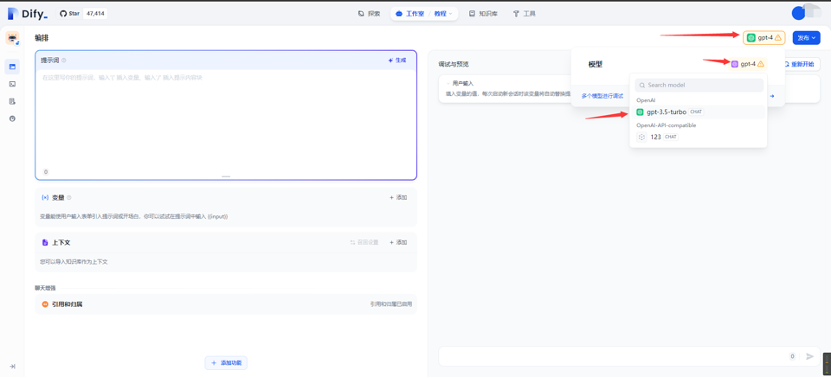Select the 编排 orchestrate sidebar icon
Viewport: 832px width, 378px height.
tap(12, 67)
